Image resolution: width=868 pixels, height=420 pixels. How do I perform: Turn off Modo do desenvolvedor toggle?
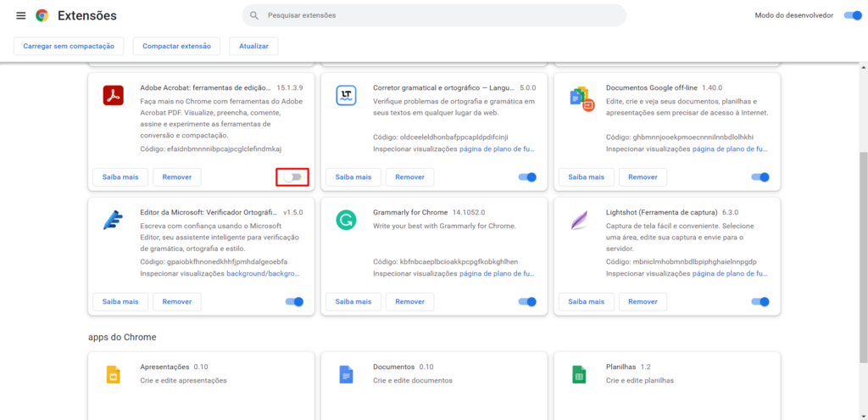click(x=853, y=15)
